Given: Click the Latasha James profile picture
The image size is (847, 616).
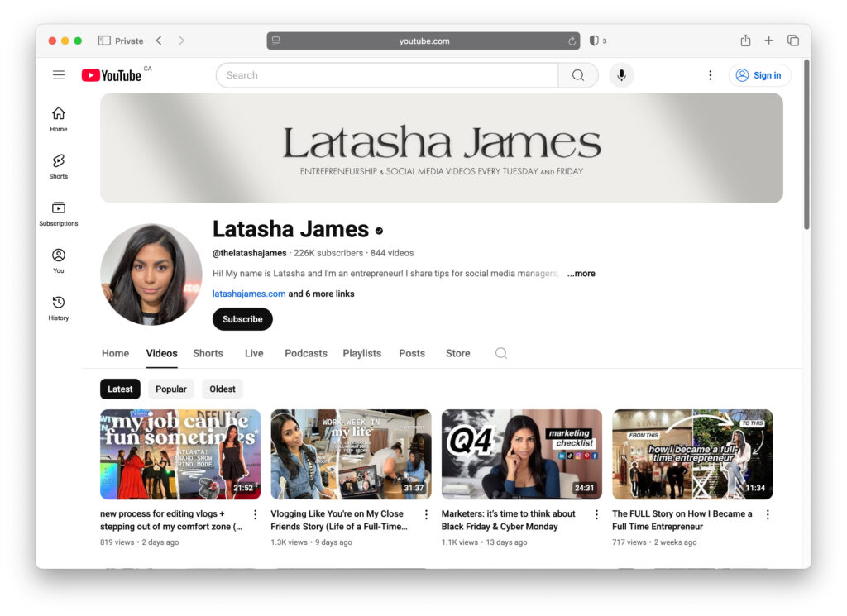Looking at the screenshot, I should tap(151, 275).
